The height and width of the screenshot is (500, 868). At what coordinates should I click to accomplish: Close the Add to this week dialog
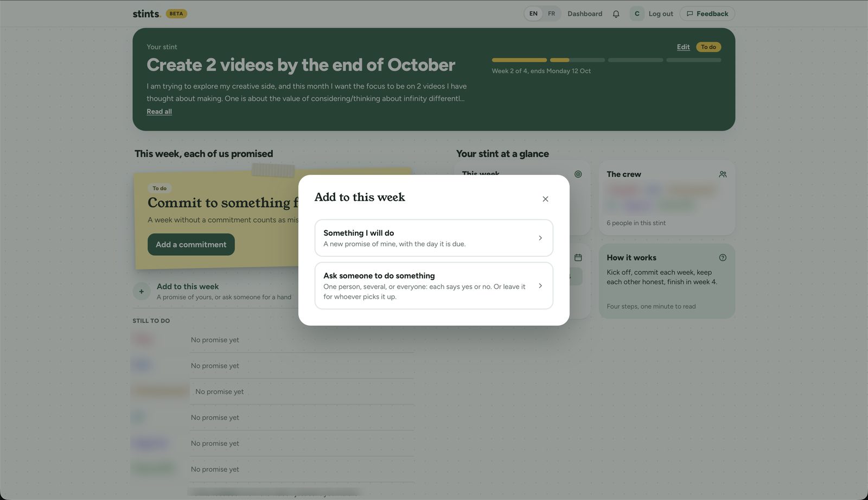(545, 199)
